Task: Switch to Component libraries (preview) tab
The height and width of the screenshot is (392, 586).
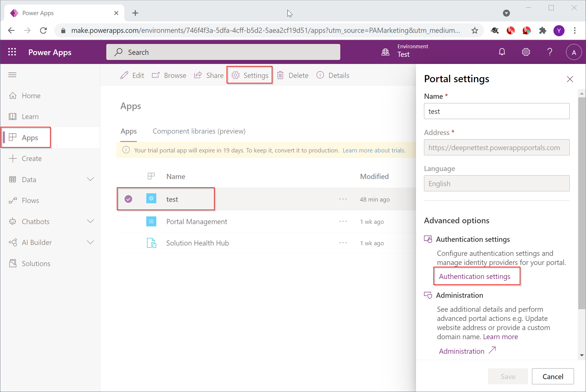Action: pyautogui.click(x=199, y=131)
